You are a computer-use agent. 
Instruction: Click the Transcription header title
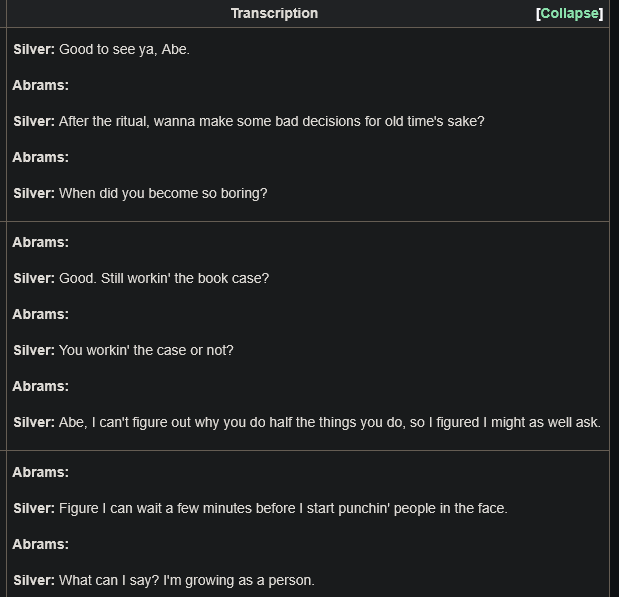coord(274,13)
